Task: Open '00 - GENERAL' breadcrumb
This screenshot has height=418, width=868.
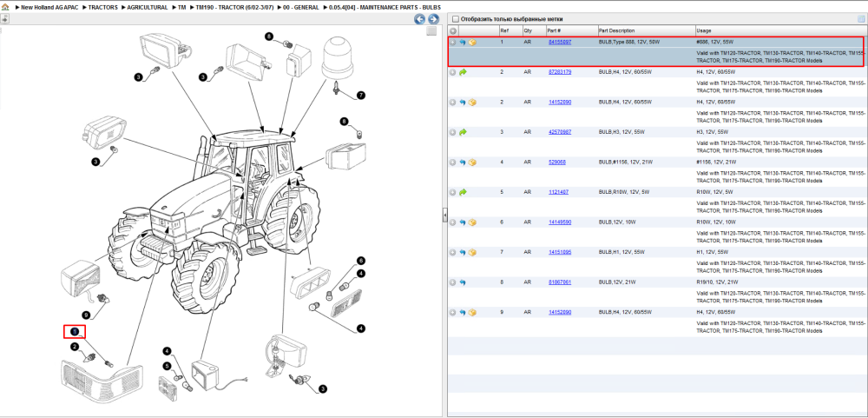Action: [300, 8]
